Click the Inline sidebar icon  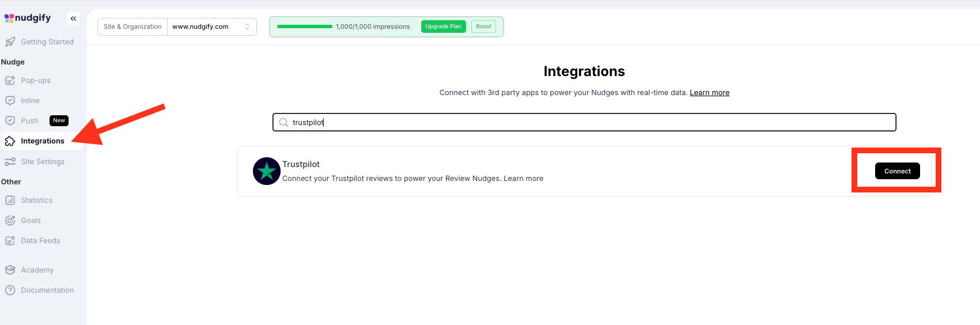10,100
